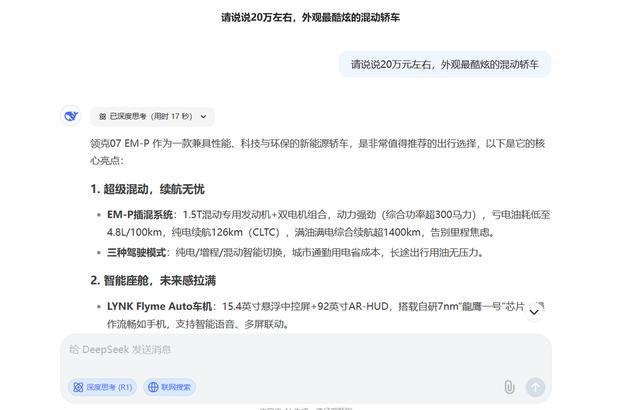Toggle the 联网搜索 web search option
Screen dimensions: 640x410
point(170,387)
